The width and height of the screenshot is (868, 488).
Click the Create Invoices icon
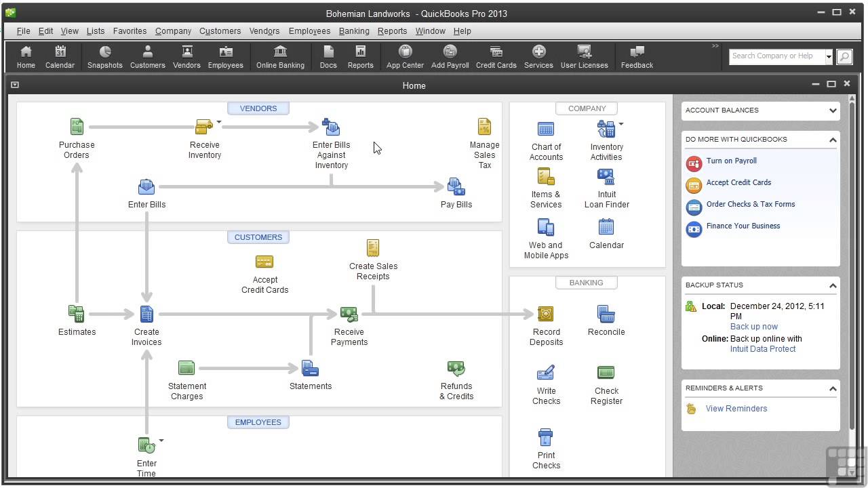point(146,314)
